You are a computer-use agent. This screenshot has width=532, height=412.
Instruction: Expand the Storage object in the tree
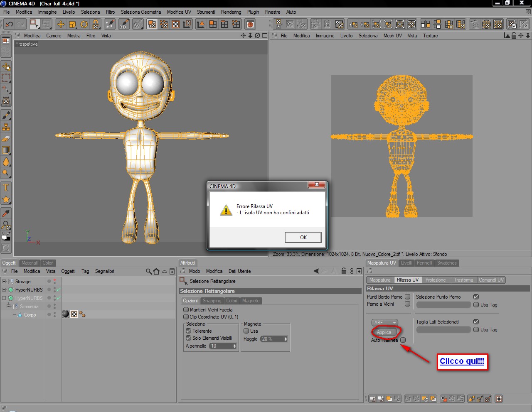pyautogui.click(x=4, y=281)
